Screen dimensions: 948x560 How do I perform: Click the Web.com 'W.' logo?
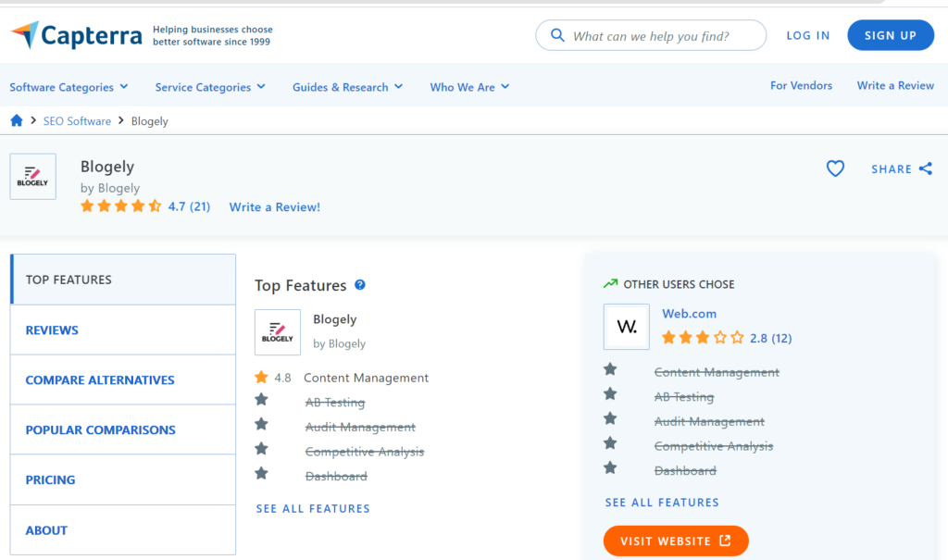(x=627, y=327)
